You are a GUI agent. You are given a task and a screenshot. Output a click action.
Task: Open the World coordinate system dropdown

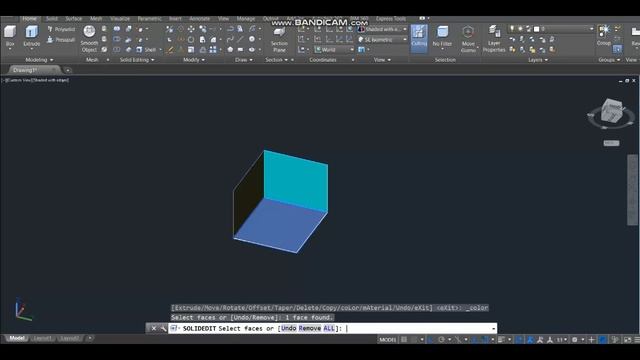[x=334, y=50]
